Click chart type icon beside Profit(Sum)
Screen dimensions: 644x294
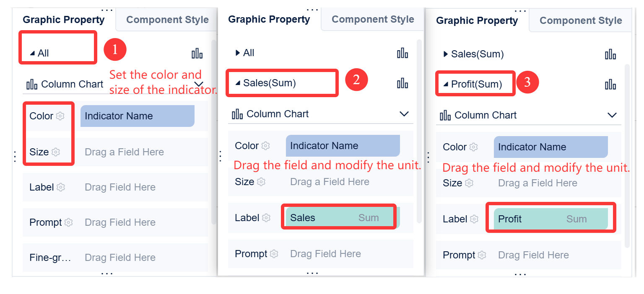click(x=610, y=84)
